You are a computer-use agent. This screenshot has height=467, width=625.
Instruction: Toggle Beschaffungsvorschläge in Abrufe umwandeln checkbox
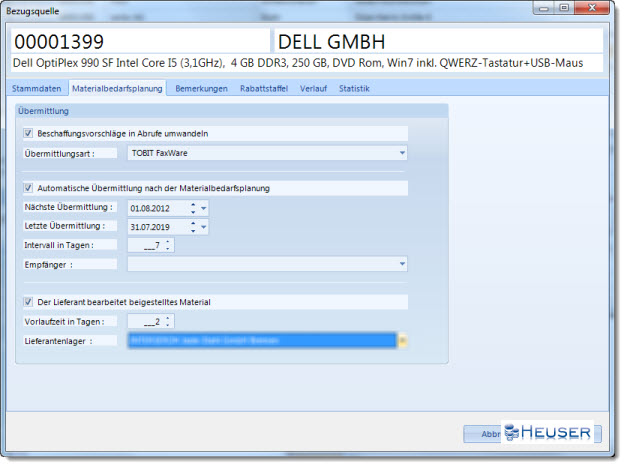28,133
